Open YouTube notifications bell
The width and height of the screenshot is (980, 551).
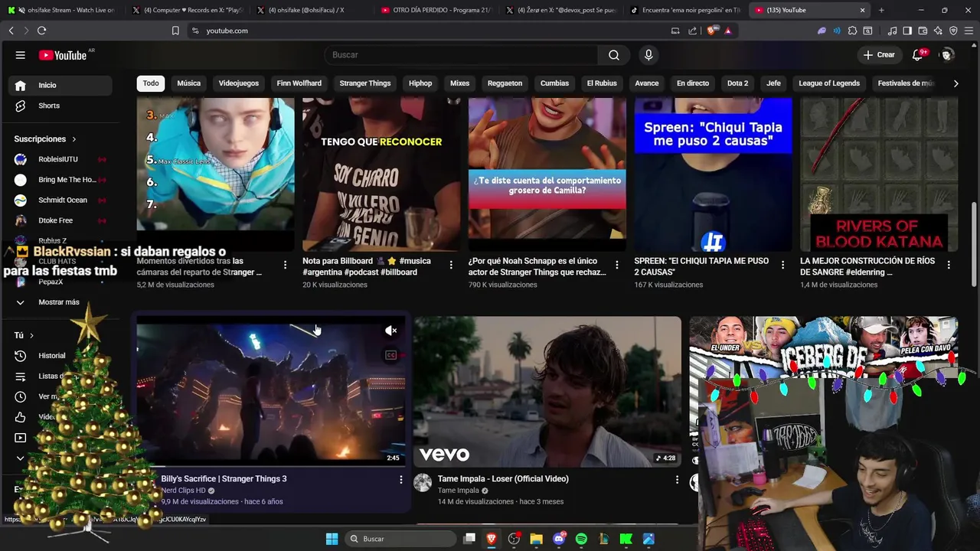(917, 55)
